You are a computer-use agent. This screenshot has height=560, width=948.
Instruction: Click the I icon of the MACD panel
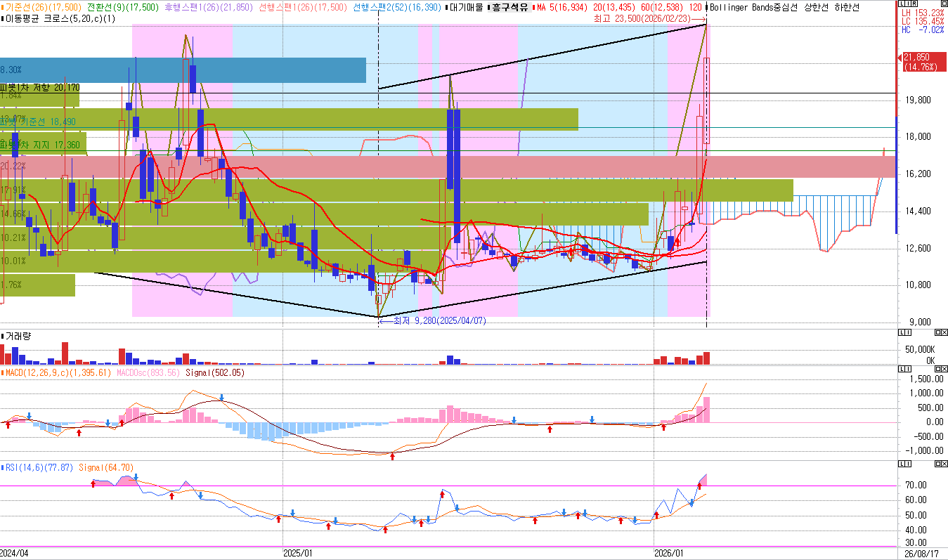click(x=908, y=369)
